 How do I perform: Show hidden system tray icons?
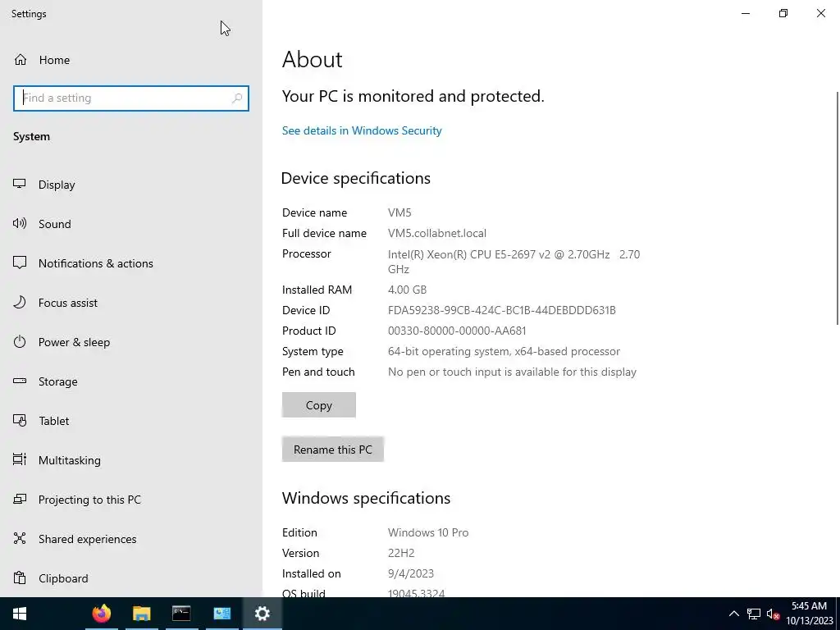click(734, 614)
